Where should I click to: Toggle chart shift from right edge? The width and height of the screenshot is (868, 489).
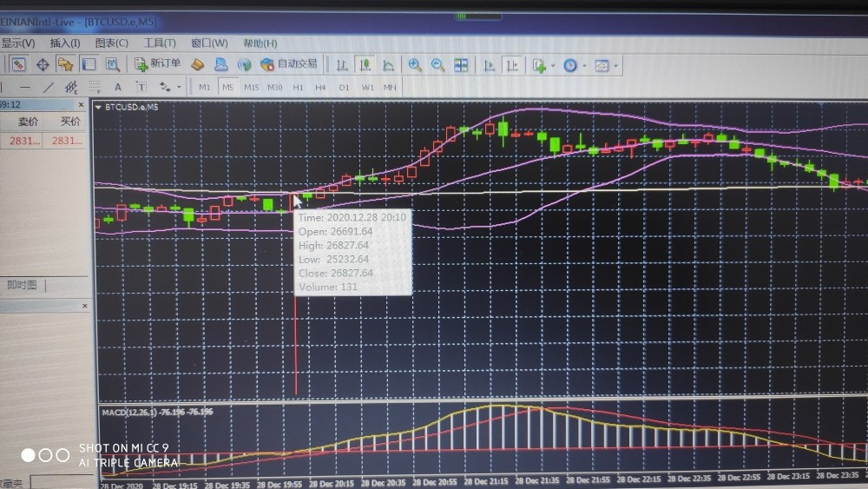(x=512, y=66)
